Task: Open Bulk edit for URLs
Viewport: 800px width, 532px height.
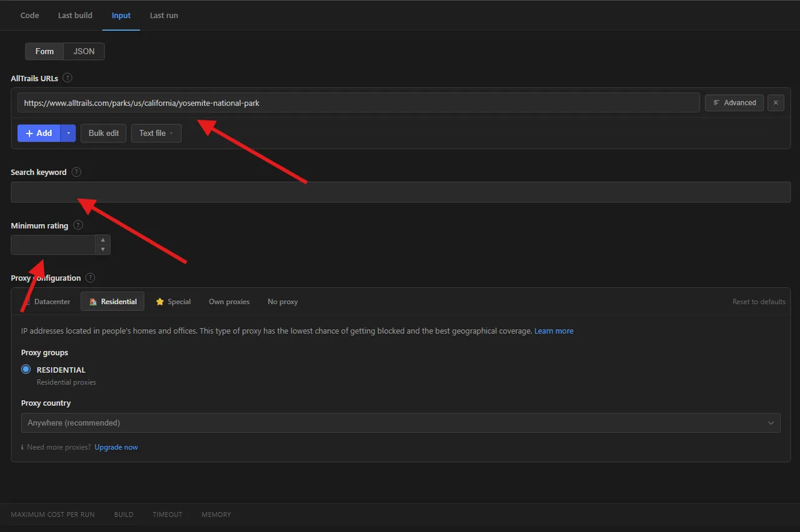Action: tap(104, 133)
